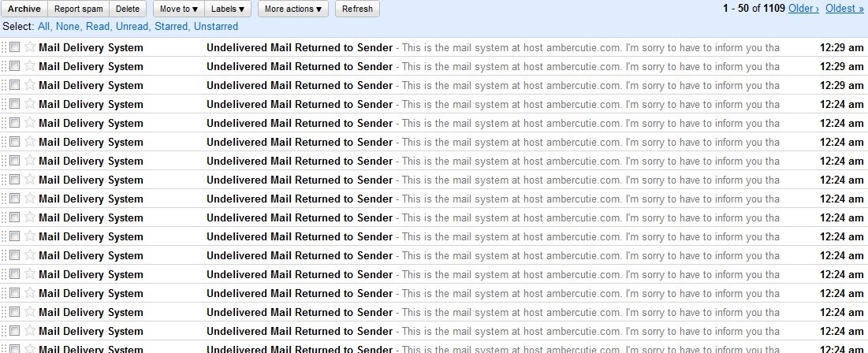Star the fifth email in the list
868x353 pixels.
point(30,123)
